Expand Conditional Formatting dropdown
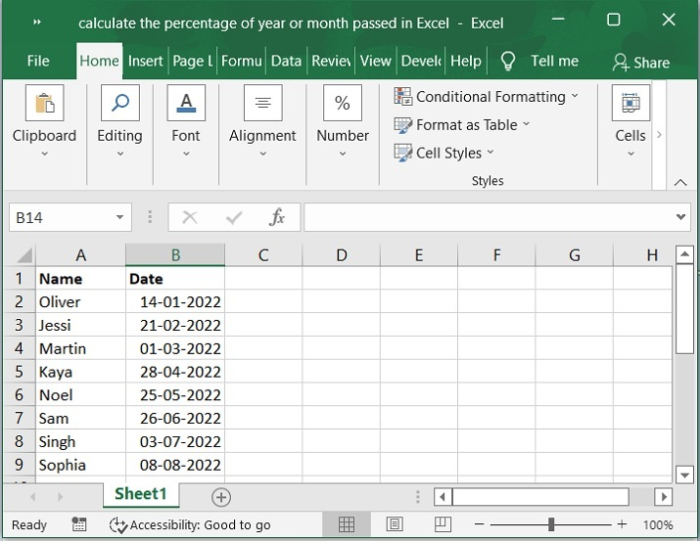This screenshot has height=542, width=700. point(486,97)
